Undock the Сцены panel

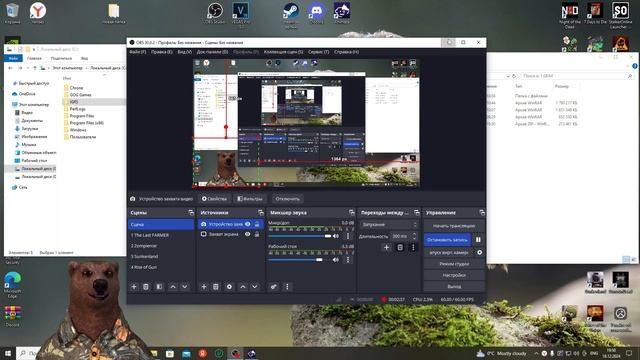pos(191,213)
